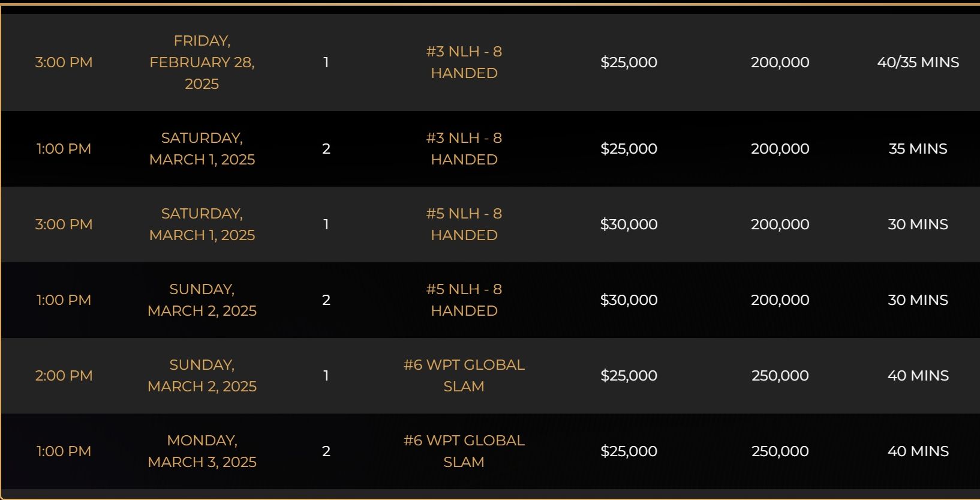Click the Friday, February 28, 2025 date
Screen dimensions: 980x500
202,62
